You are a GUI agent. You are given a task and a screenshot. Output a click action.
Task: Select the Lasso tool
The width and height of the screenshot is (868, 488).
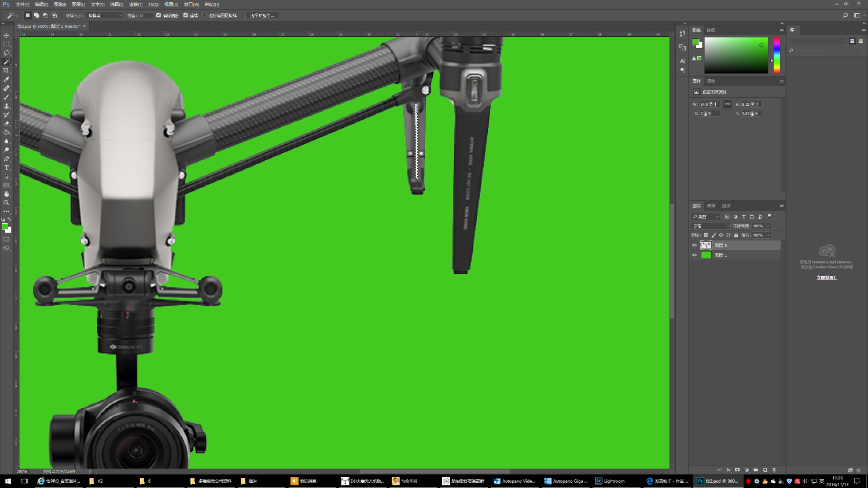coord(6,53)
